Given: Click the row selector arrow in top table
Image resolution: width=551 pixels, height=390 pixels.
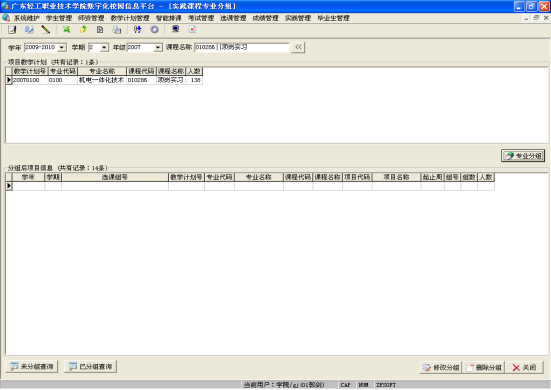Looking at the screenshot, I should (x=9, y=80).
